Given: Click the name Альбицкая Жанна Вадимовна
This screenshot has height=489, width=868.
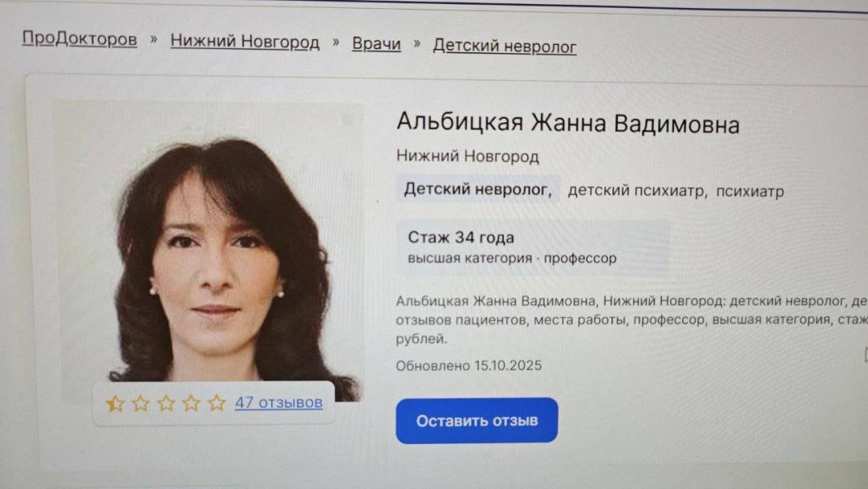Looking at the screenshot, I should (x=568, y=123).
